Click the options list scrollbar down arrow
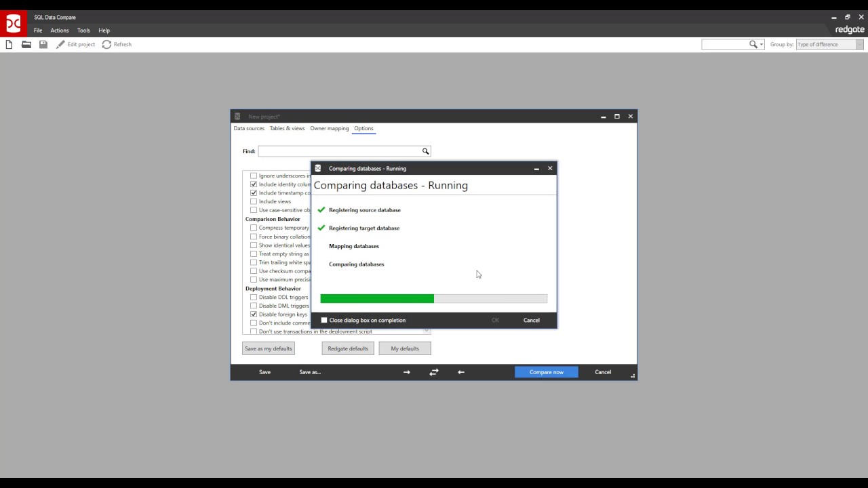Viewport: 868px width, 488px height. pyautogui.click(x=427, y=331)
